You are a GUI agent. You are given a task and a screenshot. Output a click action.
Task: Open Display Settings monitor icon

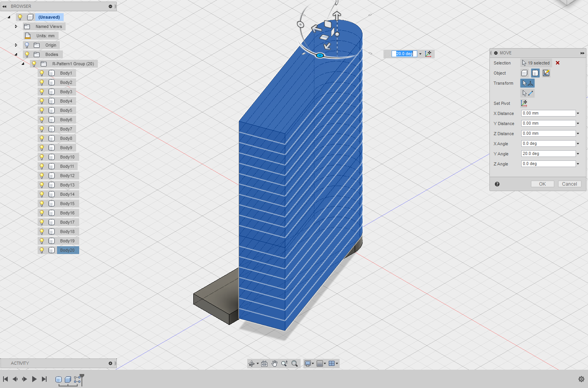[x=308, y=364]
